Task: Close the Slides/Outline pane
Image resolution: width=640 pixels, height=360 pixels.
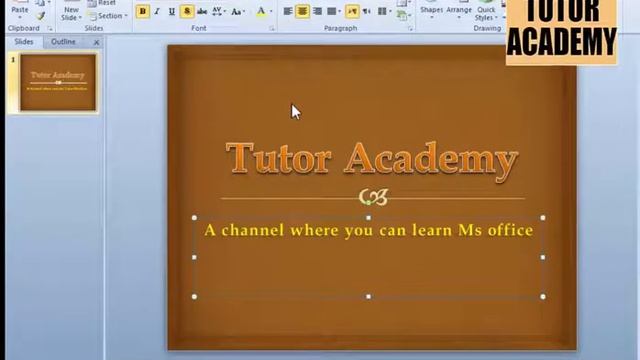Action: tap(96, 42)
